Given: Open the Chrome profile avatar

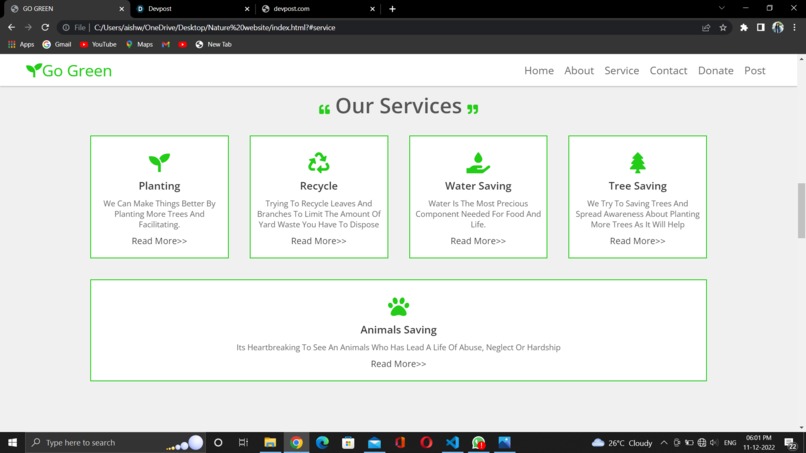Looking at the screenshot, I should [x=778, y=28].
